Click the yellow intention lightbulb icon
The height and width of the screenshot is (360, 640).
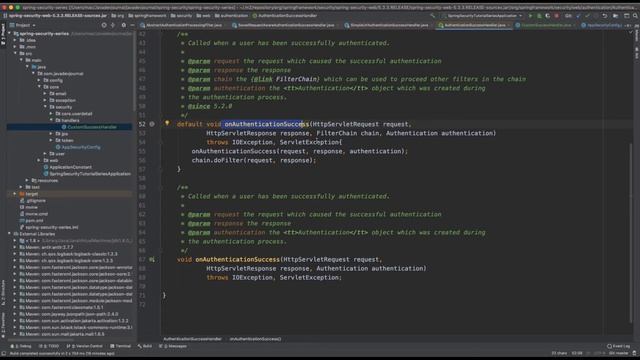[167, 123]
